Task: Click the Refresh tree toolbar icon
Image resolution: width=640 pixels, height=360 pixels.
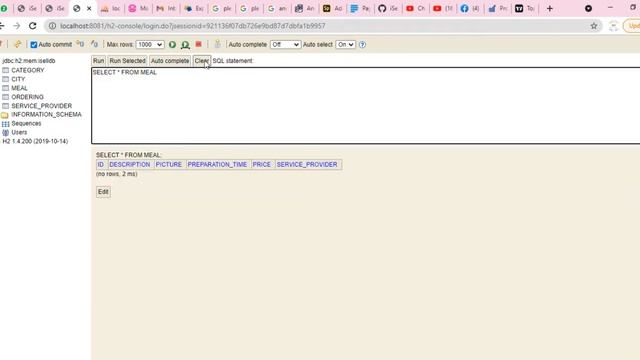Action: (x=17, y=44)
